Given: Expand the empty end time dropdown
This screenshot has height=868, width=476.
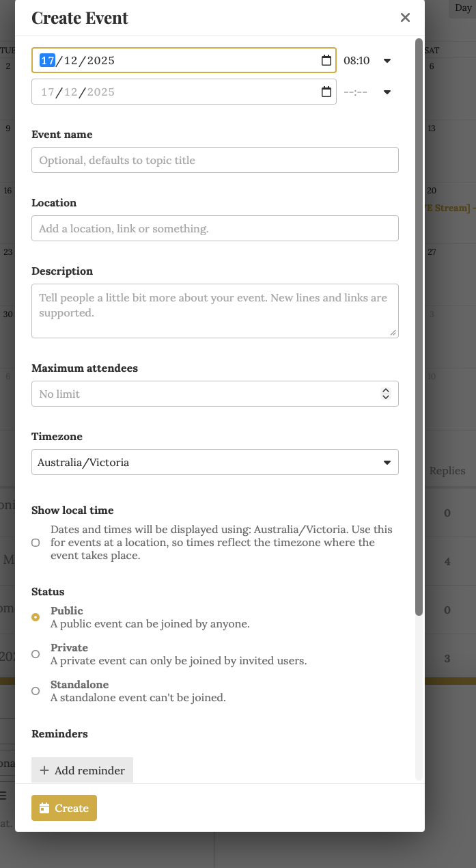Looking at the screenshot, I should coord(387,92).
